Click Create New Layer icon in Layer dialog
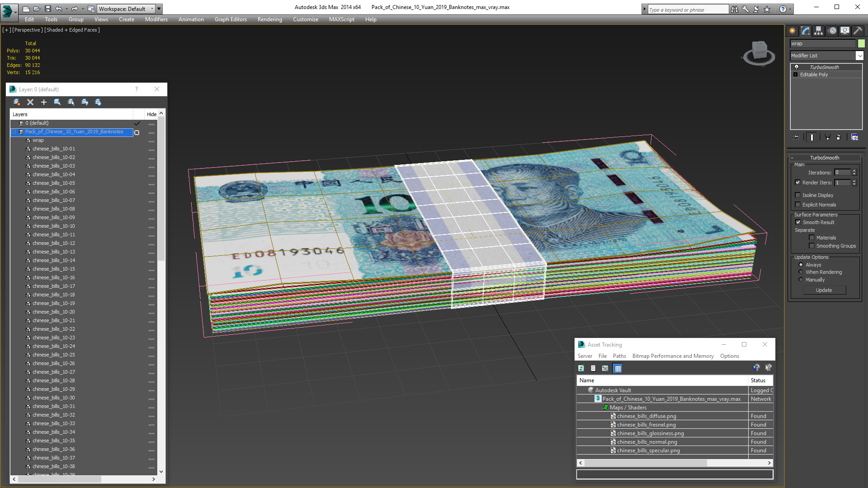 pos(17,102)
